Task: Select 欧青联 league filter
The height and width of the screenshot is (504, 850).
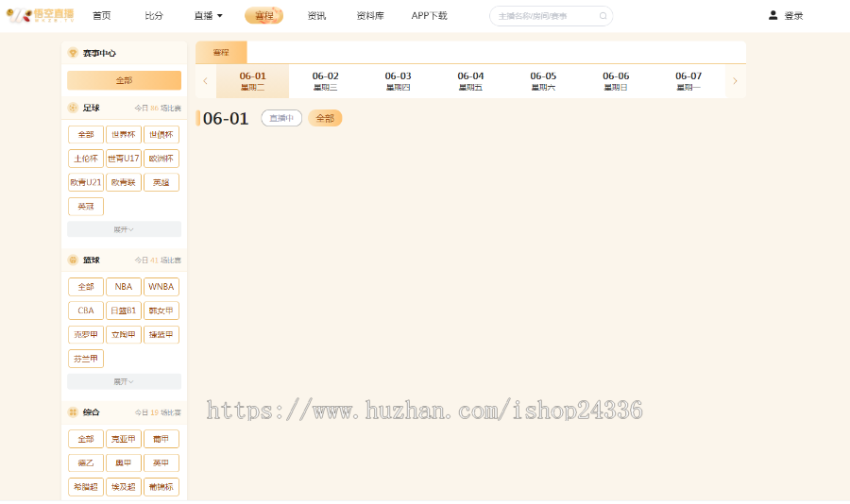Action: (124, 182)
